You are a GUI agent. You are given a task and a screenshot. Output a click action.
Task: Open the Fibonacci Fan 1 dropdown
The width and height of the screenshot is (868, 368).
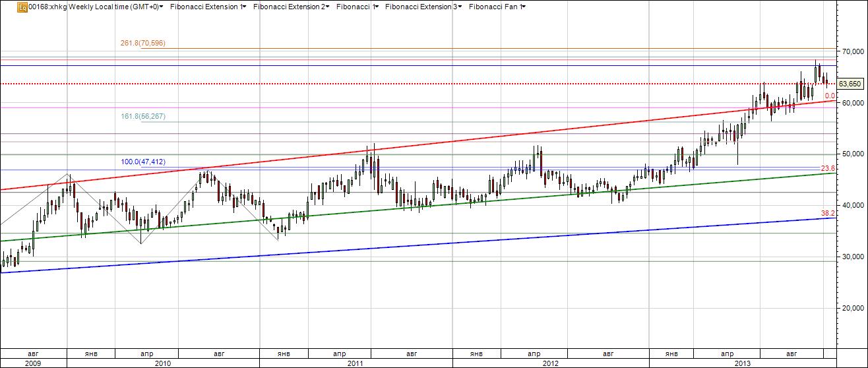(497, 7)
